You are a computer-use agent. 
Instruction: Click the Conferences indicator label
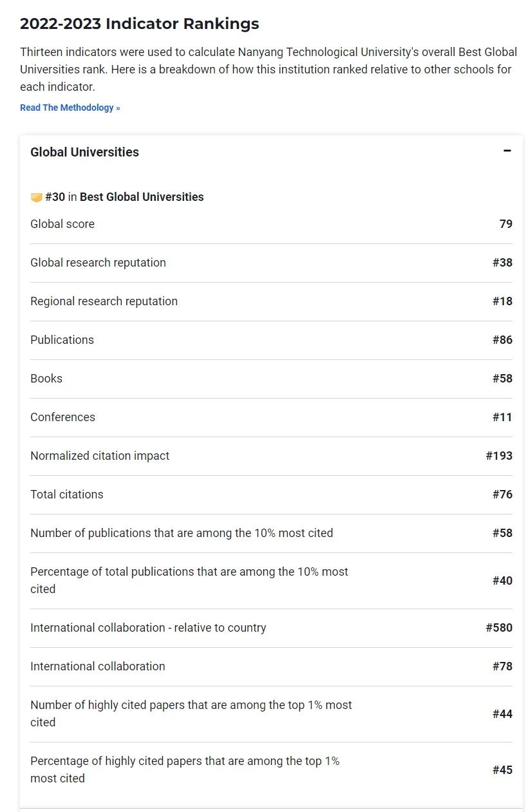tap(62, 417)
